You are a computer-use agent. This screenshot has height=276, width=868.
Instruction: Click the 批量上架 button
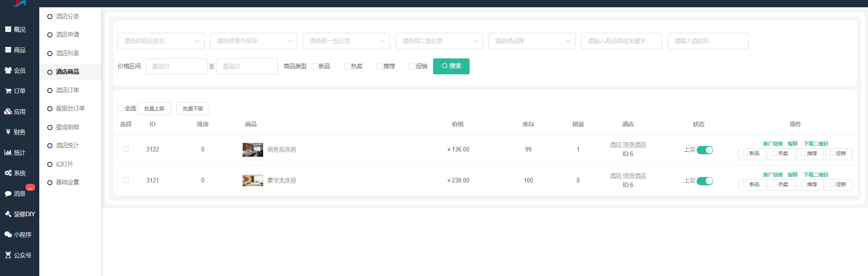click(x=154, y=109)
